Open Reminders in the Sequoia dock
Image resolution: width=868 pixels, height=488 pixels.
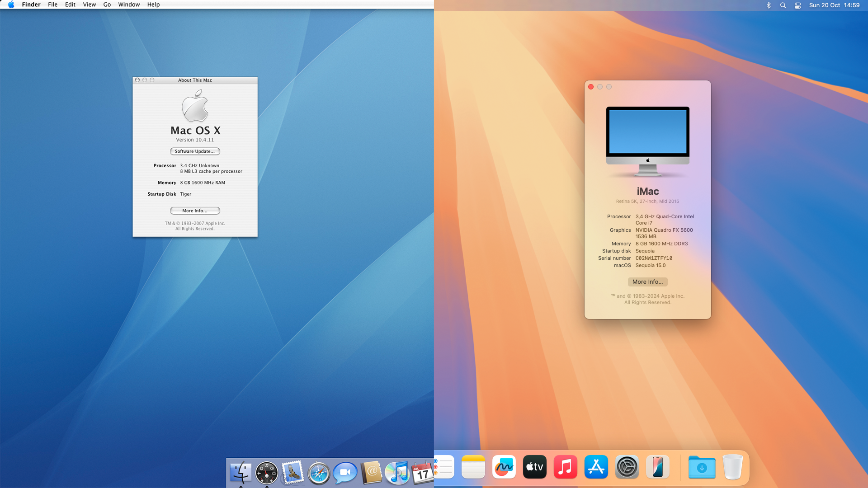coord(444,467)
